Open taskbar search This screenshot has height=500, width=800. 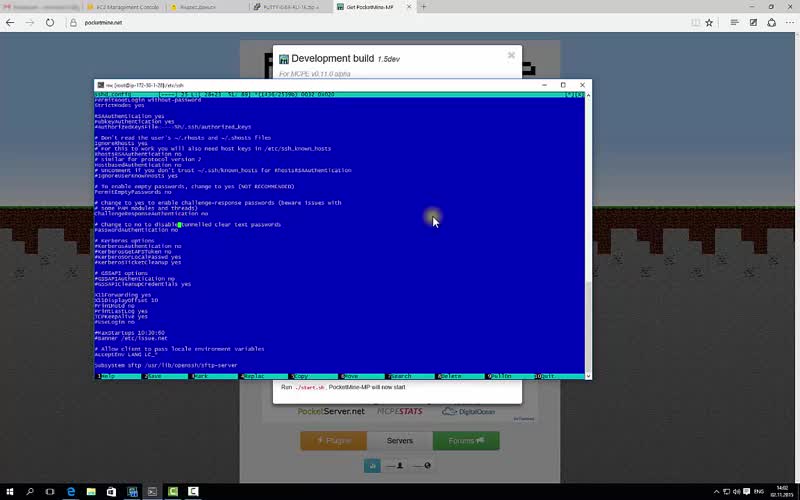30,491
